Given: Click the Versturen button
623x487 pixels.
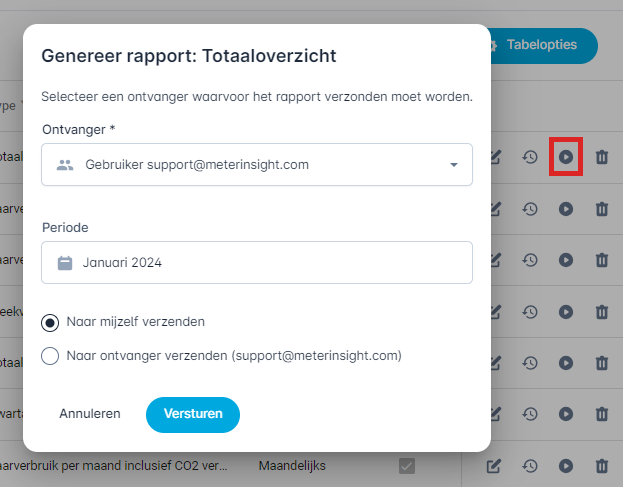Looking at the screenshot, I should point(193,415).
